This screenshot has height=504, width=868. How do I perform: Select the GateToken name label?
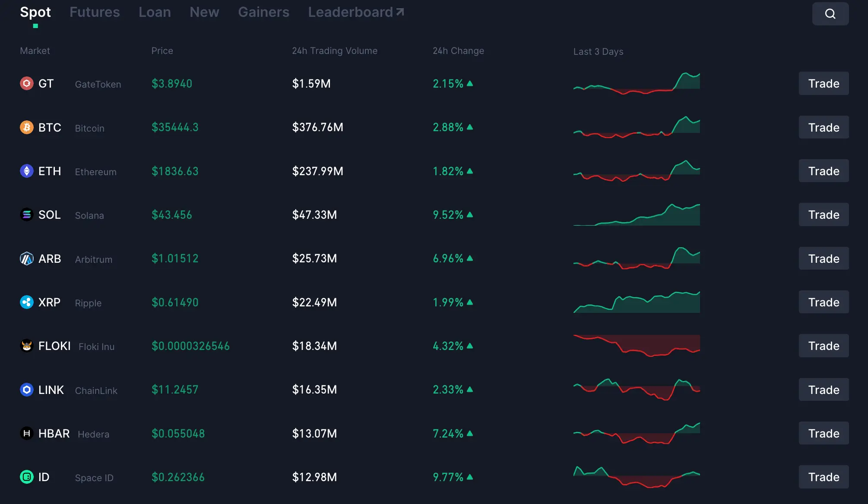pos(98,85)
